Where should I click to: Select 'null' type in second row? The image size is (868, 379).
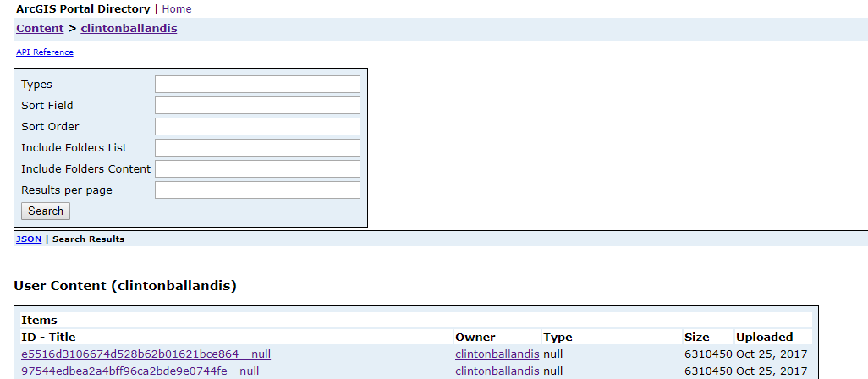(553, 371)
